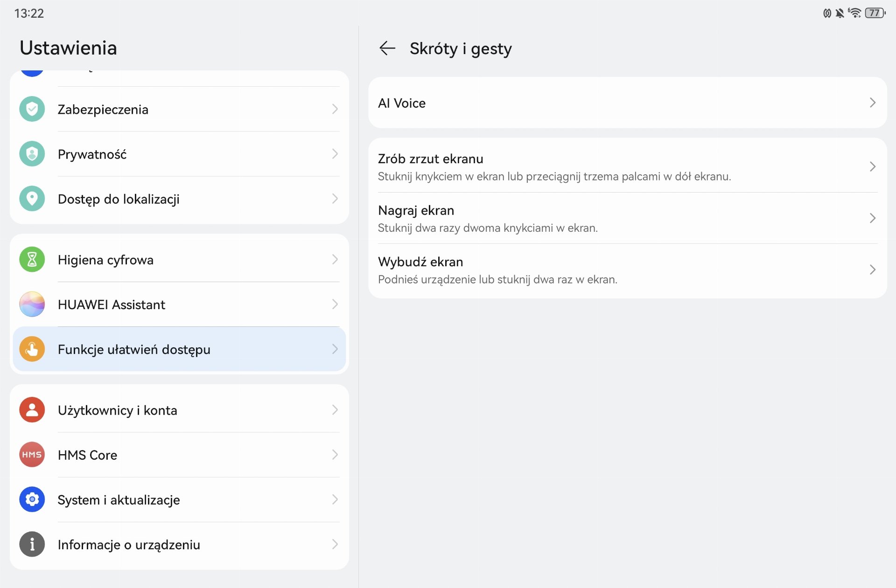The height and width of the screenshot is (588, 896).
Task: Open System i aktualizacje gear icon
Action: [x=32, y=499]
